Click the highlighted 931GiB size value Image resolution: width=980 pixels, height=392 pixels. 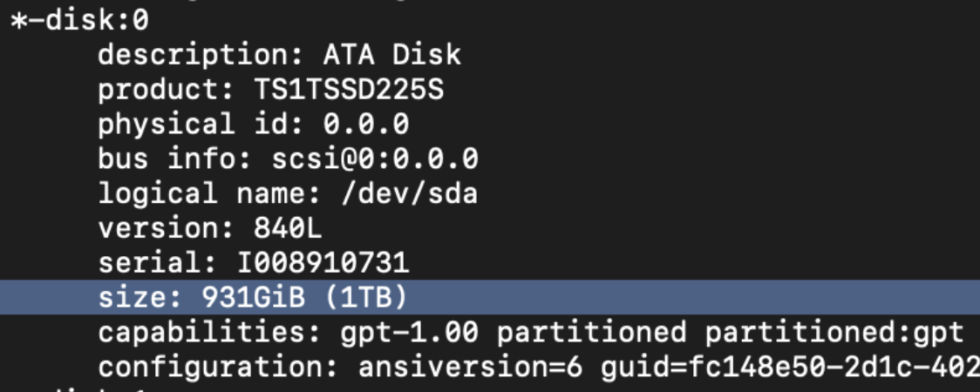252,297
